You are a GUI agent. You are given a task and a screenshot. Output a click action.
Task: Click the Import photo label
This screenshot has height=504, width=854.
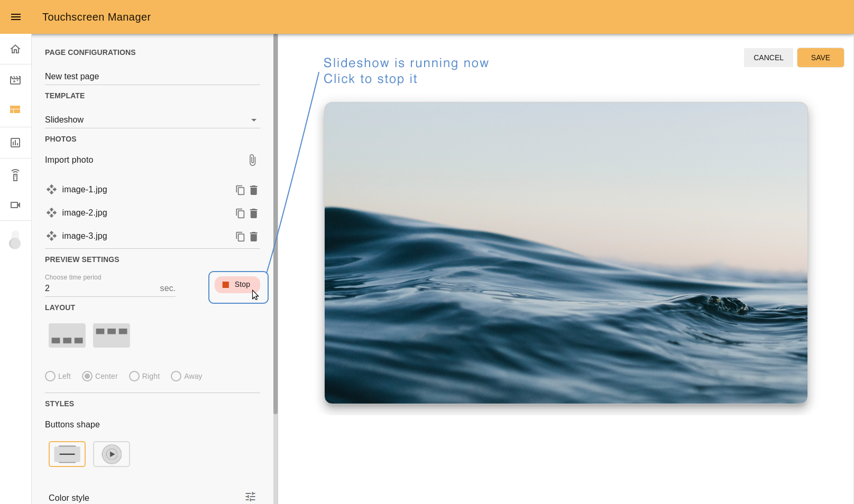point(69,160)
